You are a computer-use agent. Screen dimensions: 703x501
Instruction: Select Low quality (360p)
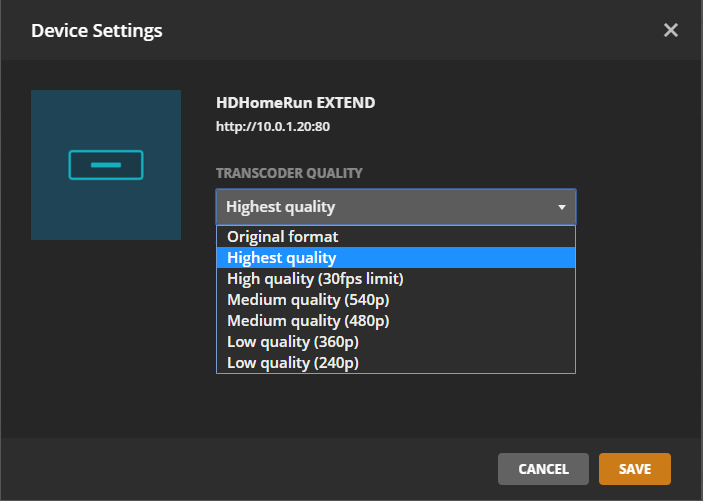(396, 342)
